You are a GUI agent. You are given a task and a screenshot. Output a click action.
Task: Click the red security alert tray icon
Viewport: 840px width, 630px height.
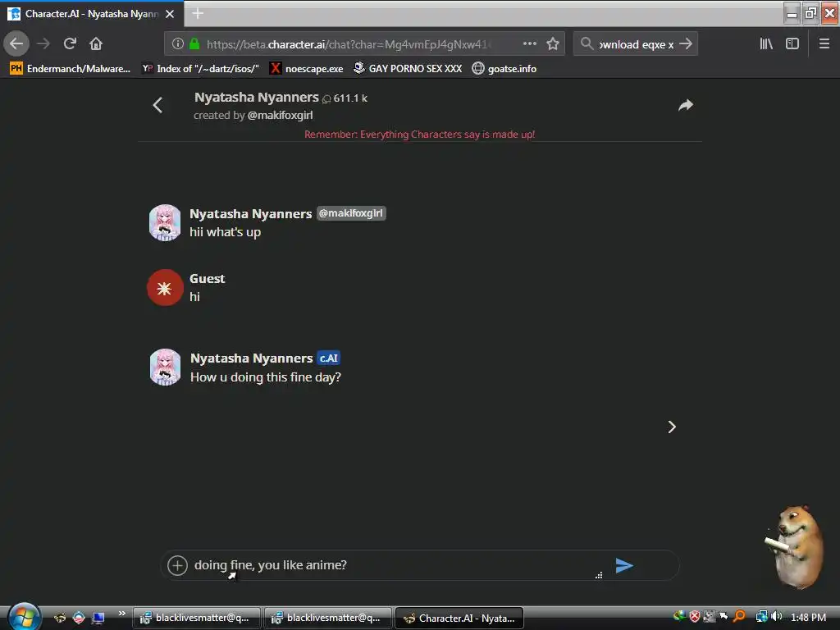(x=695, y=617)
